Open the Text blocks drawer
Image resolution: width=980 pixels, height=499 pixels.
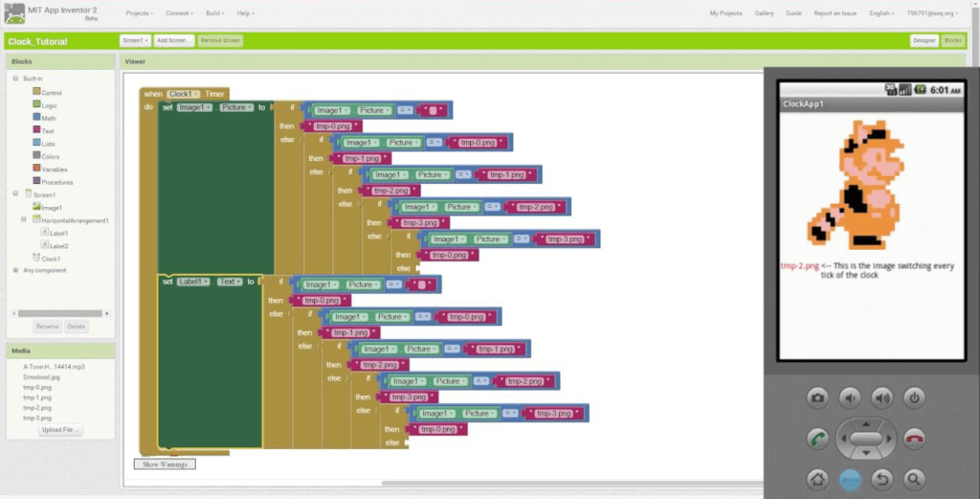pyautogui.click(x=44, y=130)
